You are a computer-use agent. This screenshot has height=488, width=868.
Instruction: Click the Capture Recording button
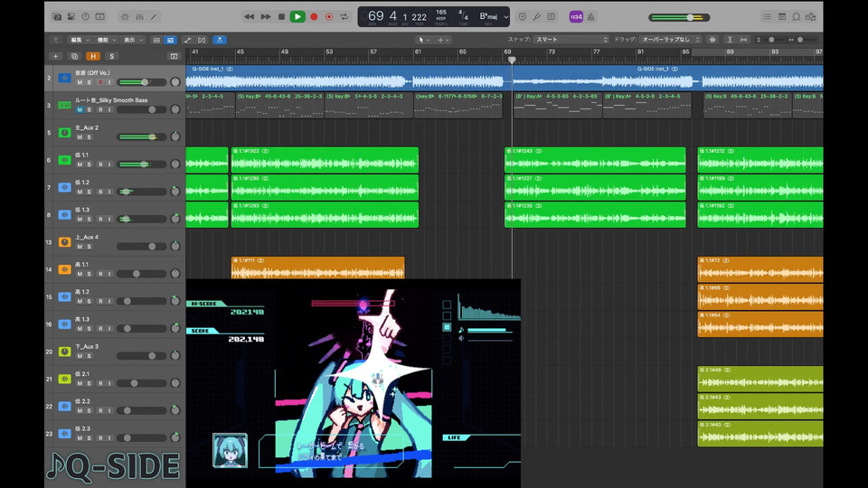(x=329, y=16)
